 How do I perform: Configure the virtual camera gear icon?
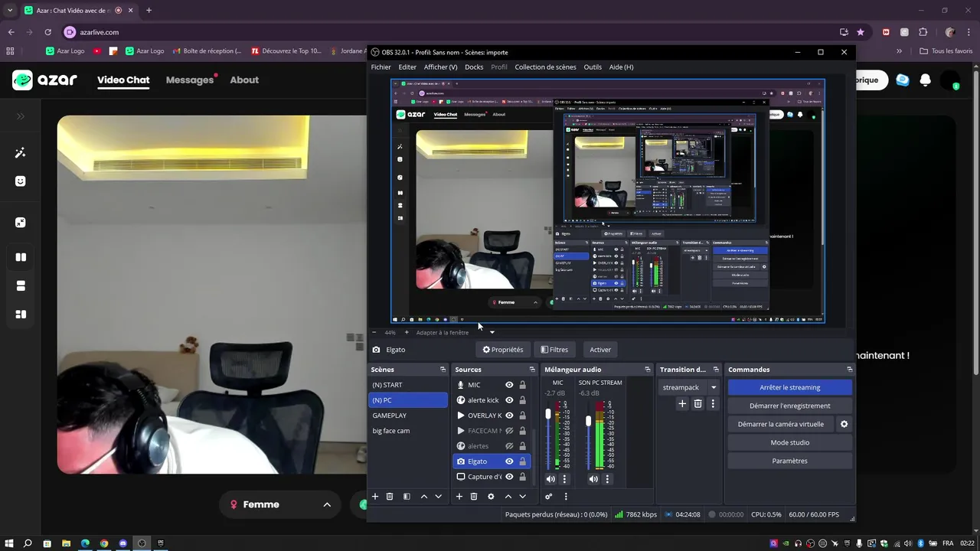tap(844, 424)
